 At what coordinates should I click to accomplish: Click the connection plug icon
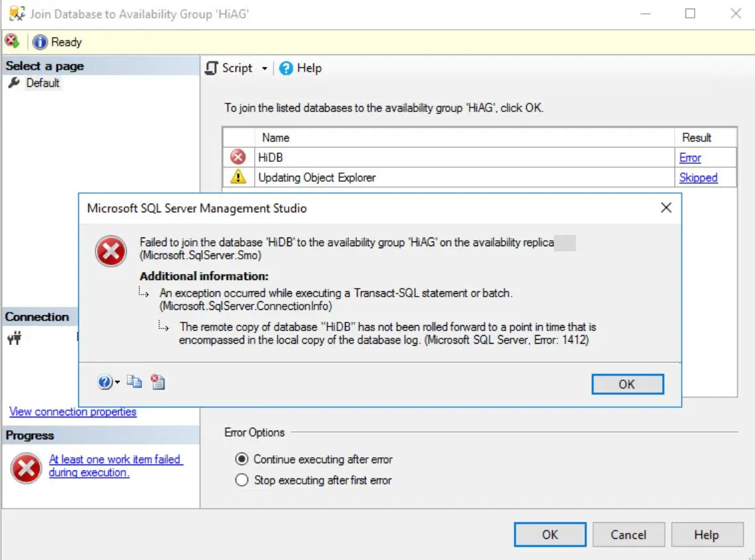coord(15,338)
